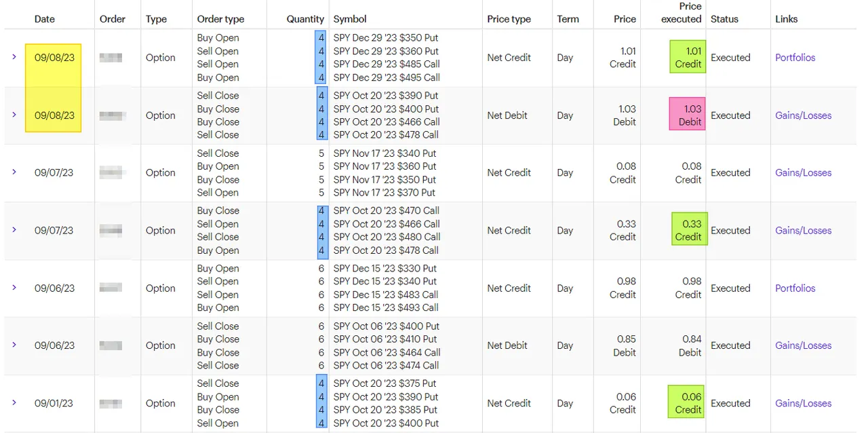The image size is (868, 433).
Task: Click the Order type column header
Action: coord(220,19)
